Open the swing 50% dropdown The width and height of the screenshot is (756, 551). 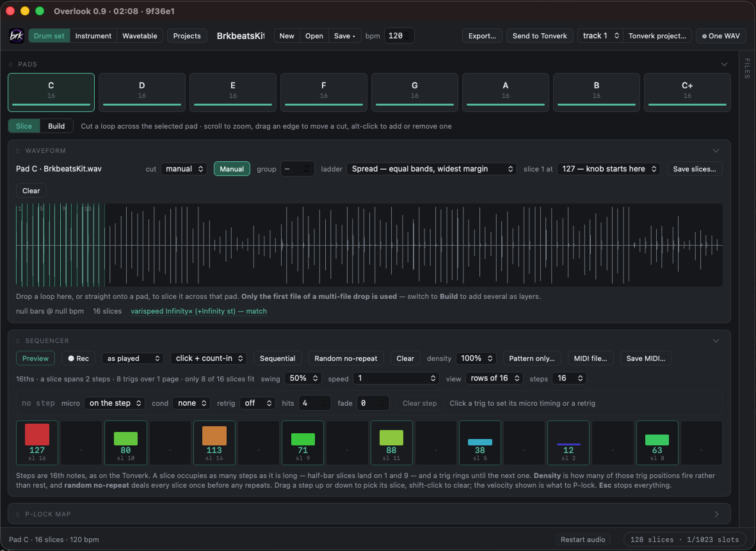(x=303, y=378)
